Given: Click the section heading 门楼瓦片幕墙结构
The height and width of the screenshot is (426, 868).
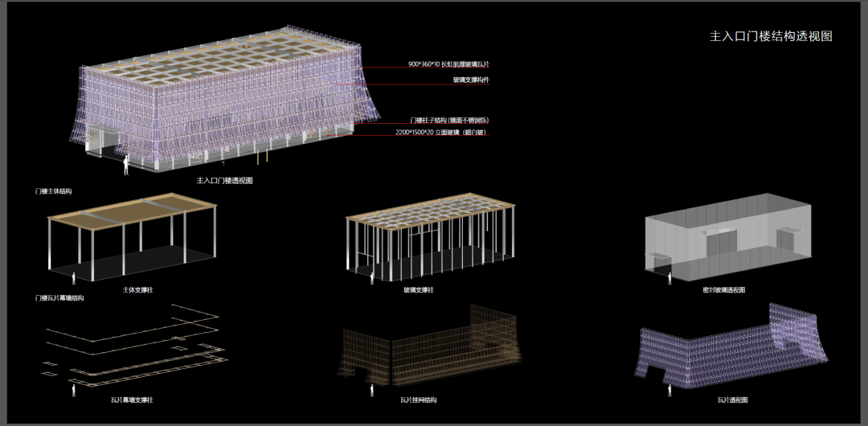Looking at the screenshot, I should (59, 298).
